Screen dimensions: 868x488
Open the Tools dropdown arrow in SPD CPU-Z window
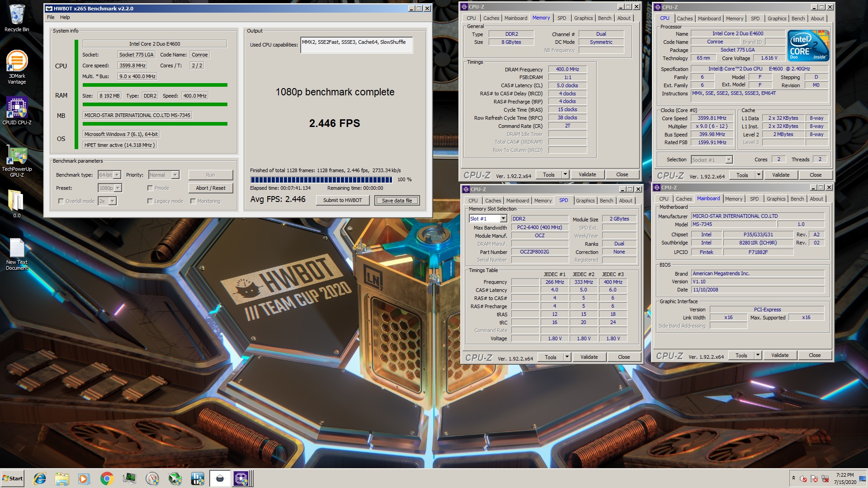tap(567, 357)
